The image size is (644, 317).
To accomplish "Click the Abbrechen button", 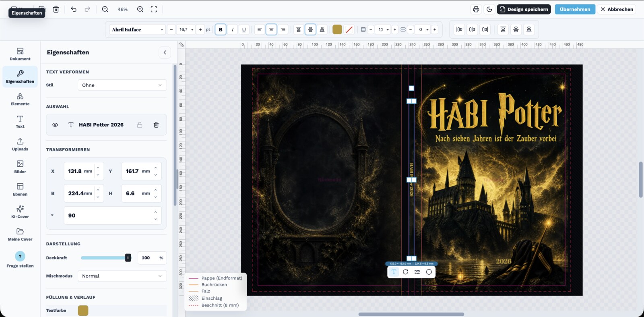I will click(x=617, y=9).
